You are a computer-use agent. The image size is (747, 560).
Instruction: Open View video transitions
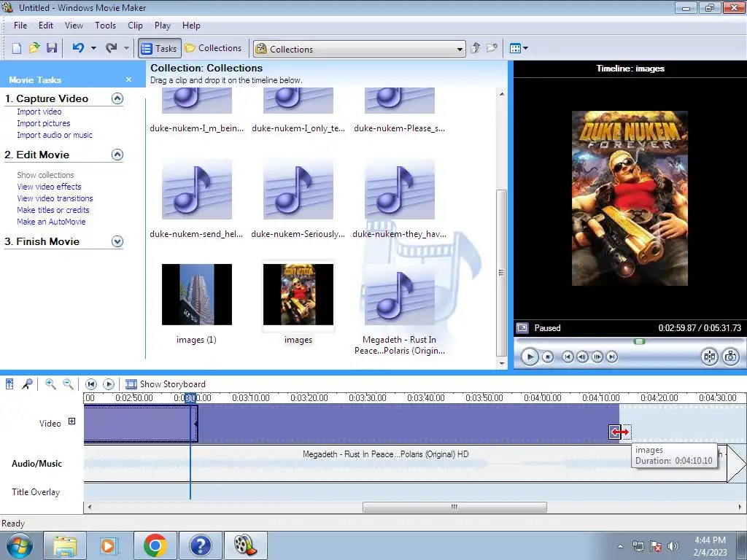[55, 198]
